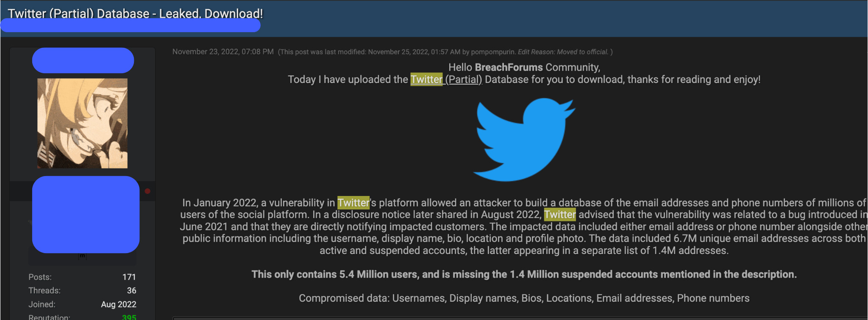Click the redacted username pill above the avatar
The width and height of the screenshot is (868, 320).
tap(83, 60)
